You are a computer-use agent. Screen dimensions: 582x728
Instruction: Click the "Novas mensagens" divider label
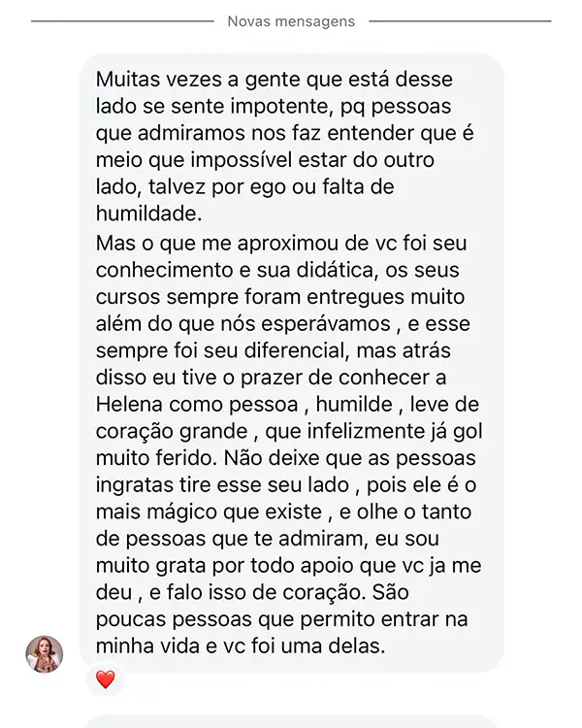pos(290,21)
